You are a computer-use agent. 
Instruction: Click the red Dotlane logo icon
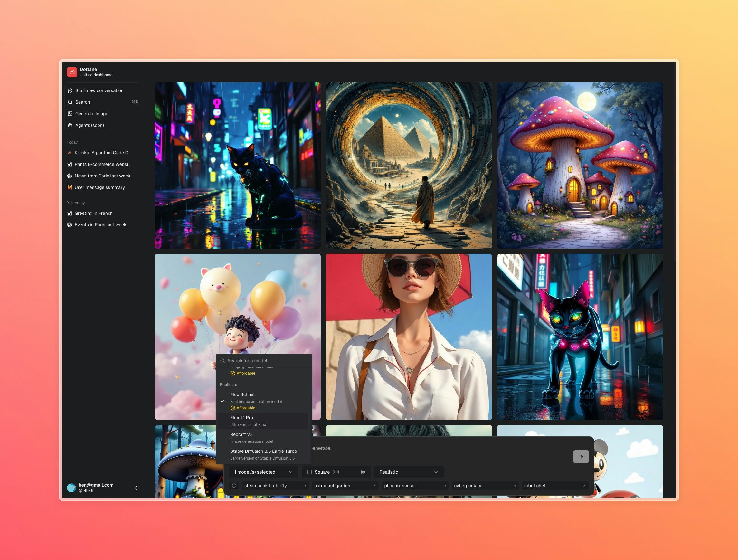tap(72, 72)
